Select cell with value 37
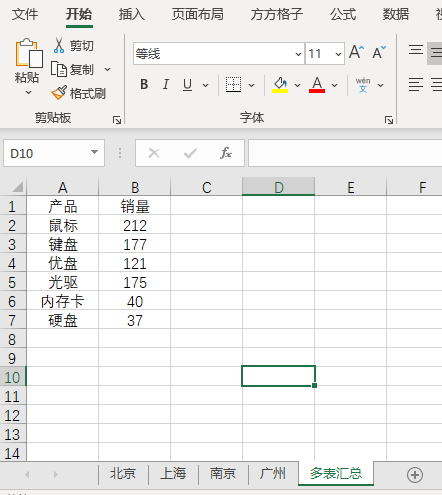 (x=135, y=320)
